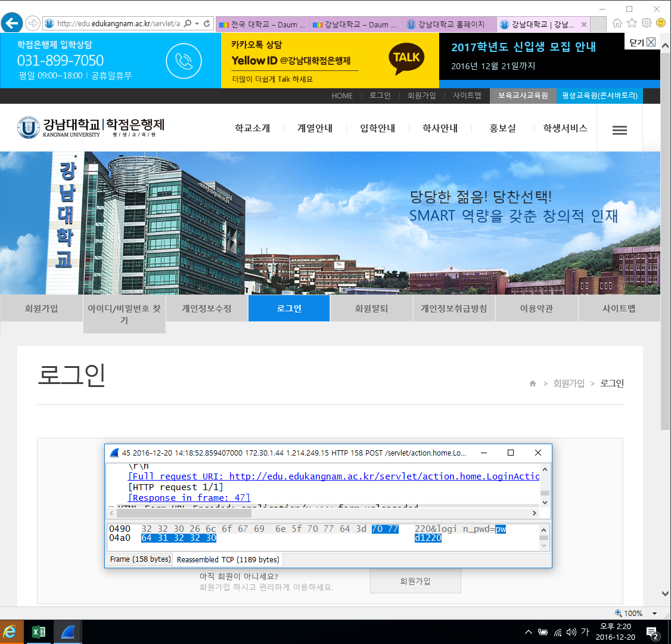The image size is (671, 644).
Task: Click hex byte row offset 0490
Action: (x=119, y=529)
